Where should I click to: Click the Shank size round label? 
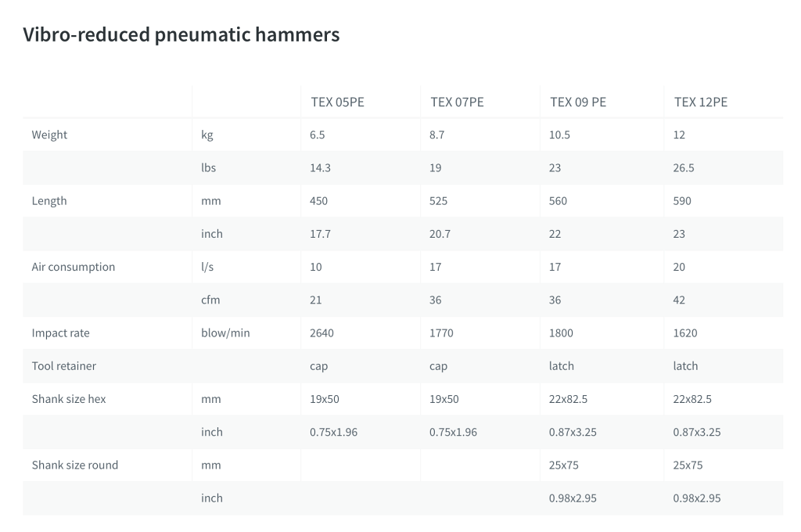point(75,465)
